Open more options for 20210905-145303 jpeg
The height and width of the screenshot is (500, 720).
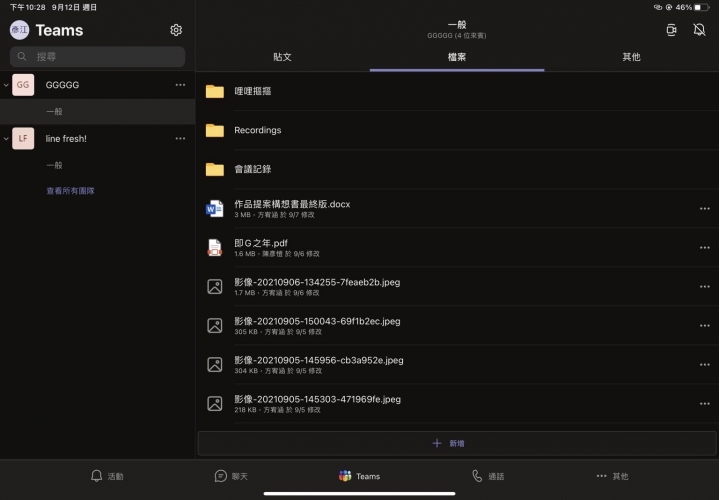[x=705, y=404]
